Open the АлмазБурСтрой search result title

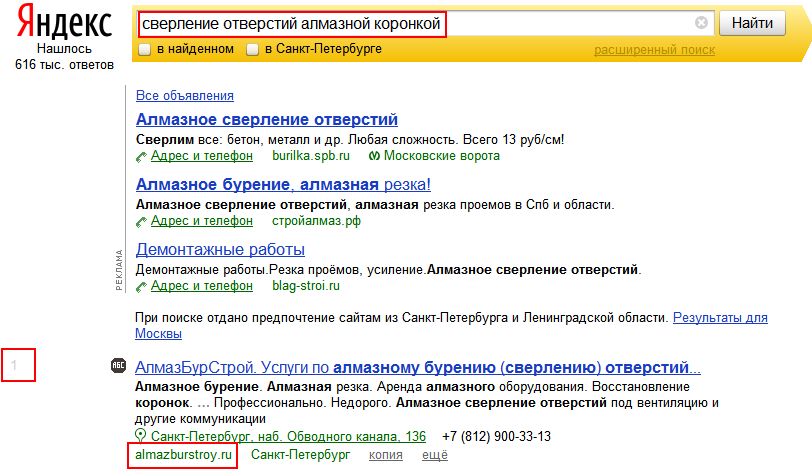(x=417, y=367)
